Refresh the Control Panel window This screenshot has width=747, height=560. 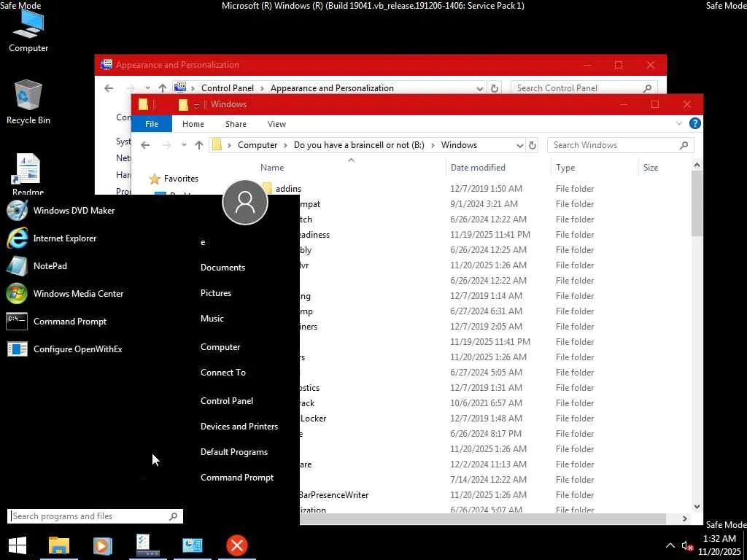[495, 88]
